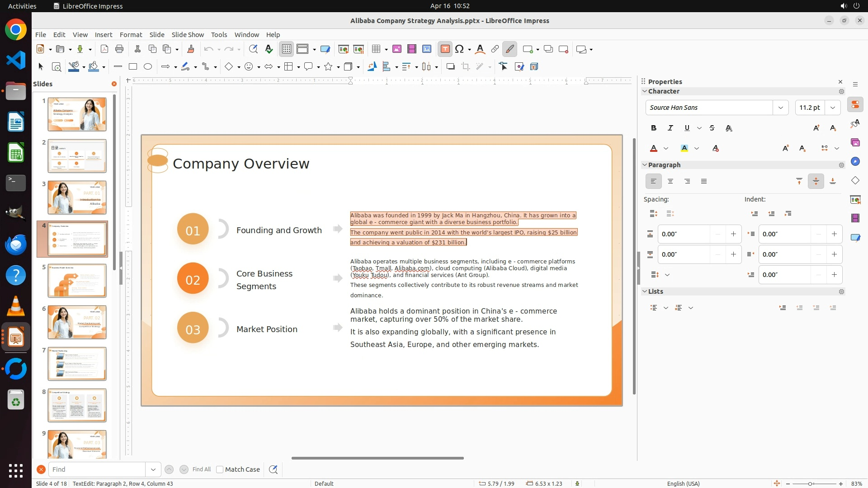The image size is (868, 488).
Task: Click the Insert Text Box icon
Action: (x=445, y=49)
